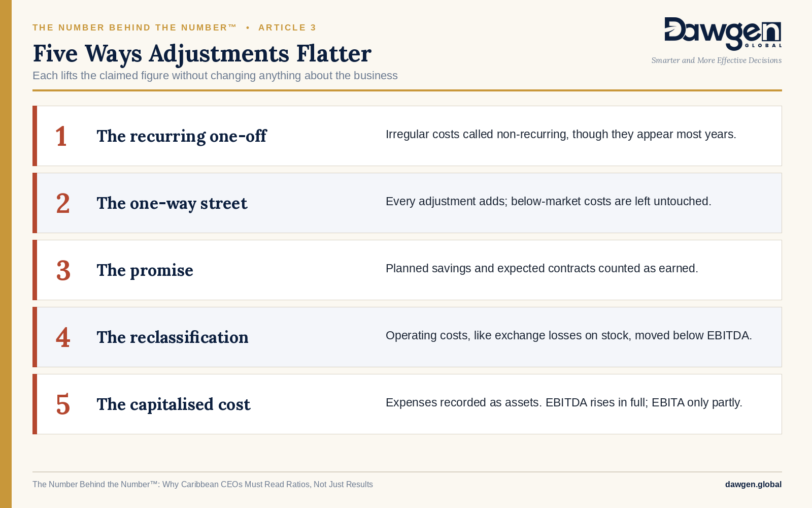This screenshot has width=812, height=508.
Task: Select the number 5 red numeral
Action: 63,404
